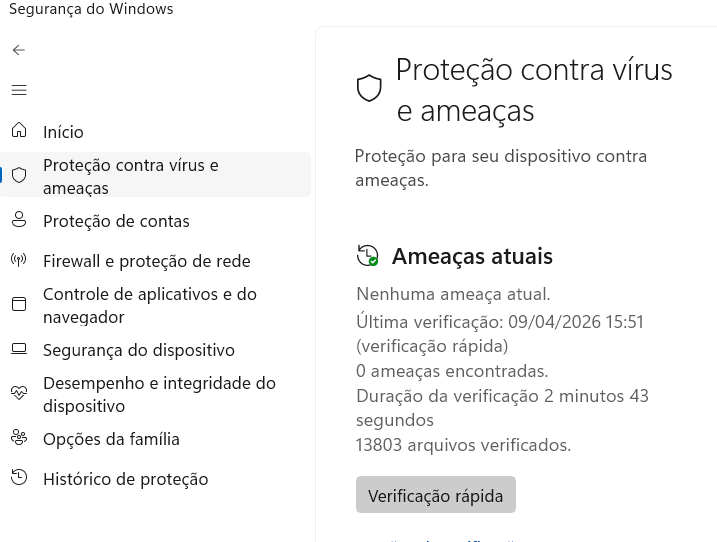Navigate to Desempenho e integridade do dispositivo
Viewport: 717px width, 542px height.
click(x=159, y=394)
